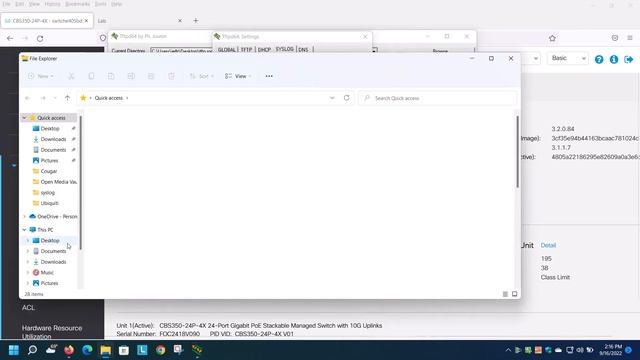Click the File Explorer content pane scrollbar
This screenshot has height=360, width=640.
click(x=518, y=152)
